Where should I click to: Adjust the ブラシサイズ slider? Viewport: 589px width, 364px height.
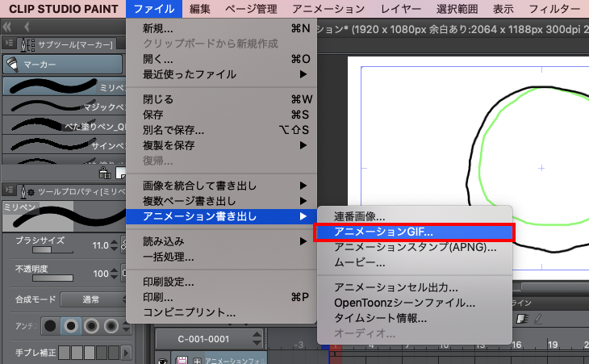(52, 250)
